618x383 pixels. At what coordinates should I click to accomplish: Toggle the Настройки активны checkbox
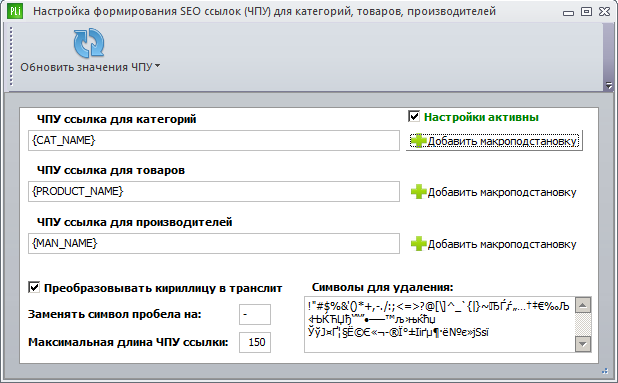point(414,116)
